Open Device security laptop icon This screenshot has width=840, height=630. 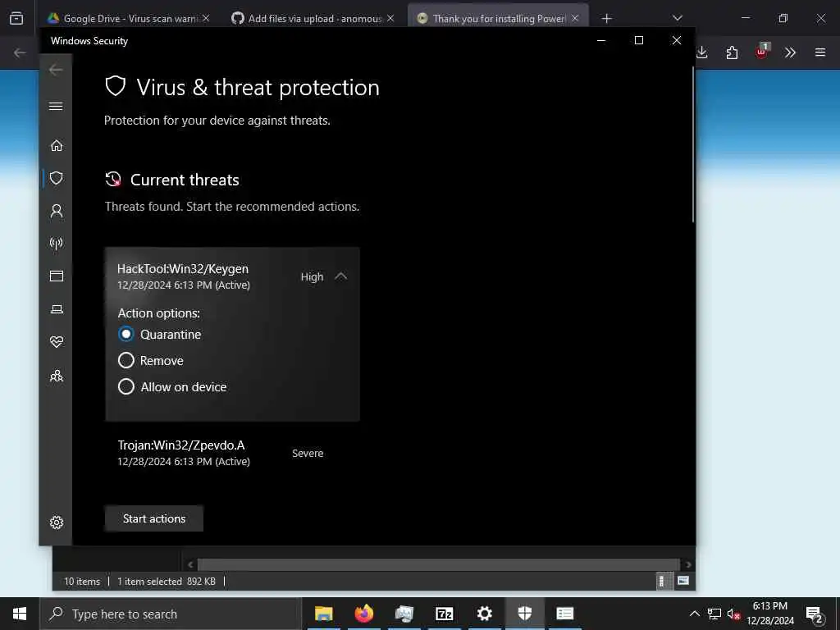(57, 309)
